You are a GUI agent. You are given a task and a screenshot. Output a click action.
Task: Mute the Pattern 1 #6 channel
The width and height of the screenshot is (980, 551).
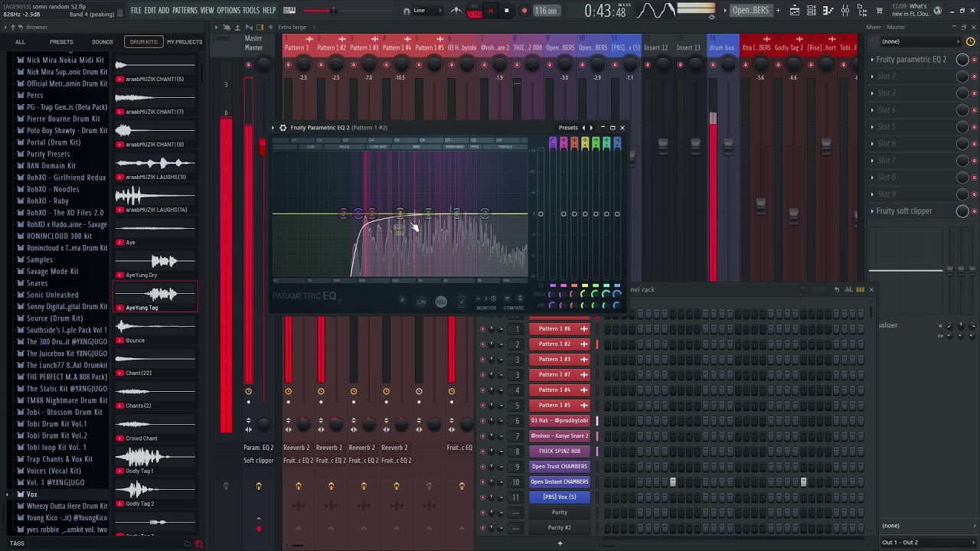[x=482, y=329]
